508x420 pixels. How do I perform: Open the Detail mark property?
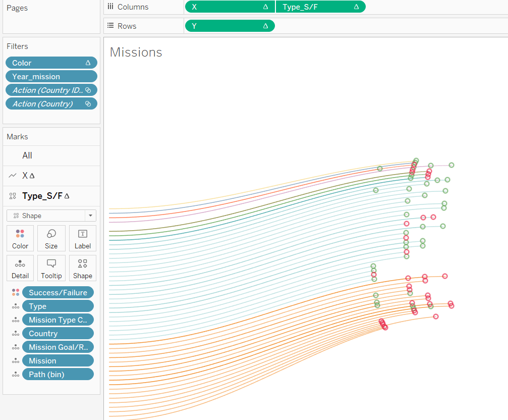pos(20,268)
